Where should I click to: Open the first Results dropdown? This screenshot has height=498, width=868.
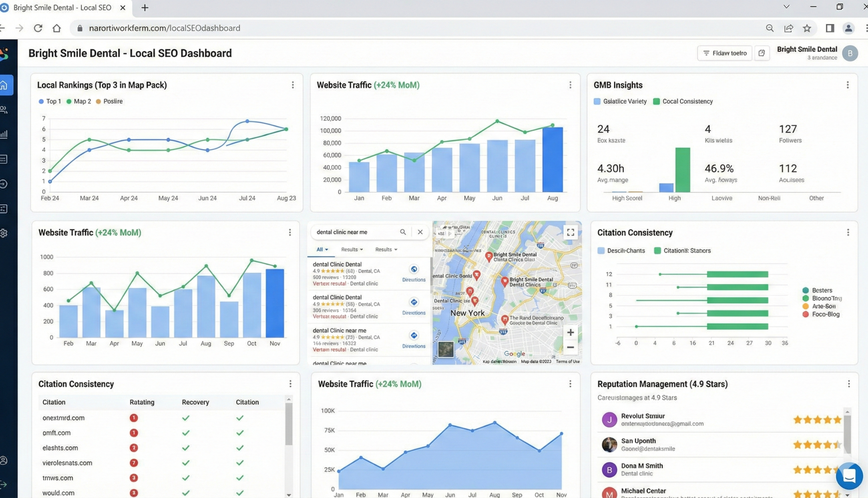tap(352, 250)
